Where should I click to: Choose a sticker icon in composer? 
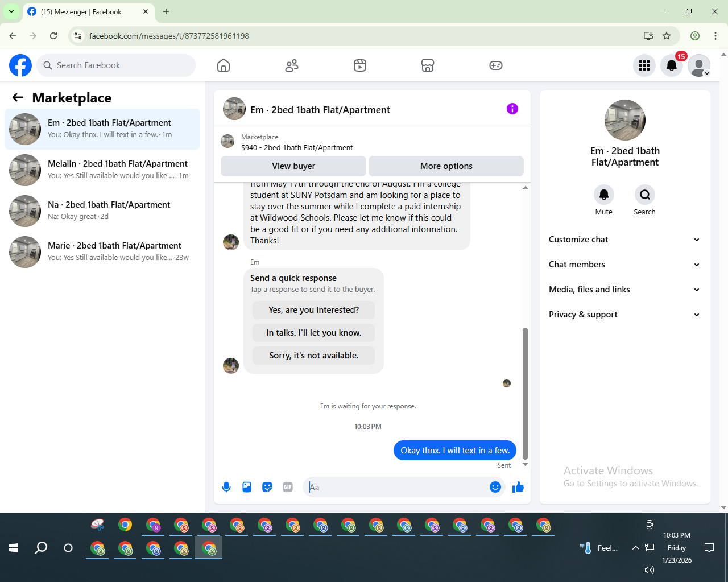click(267, 487)
